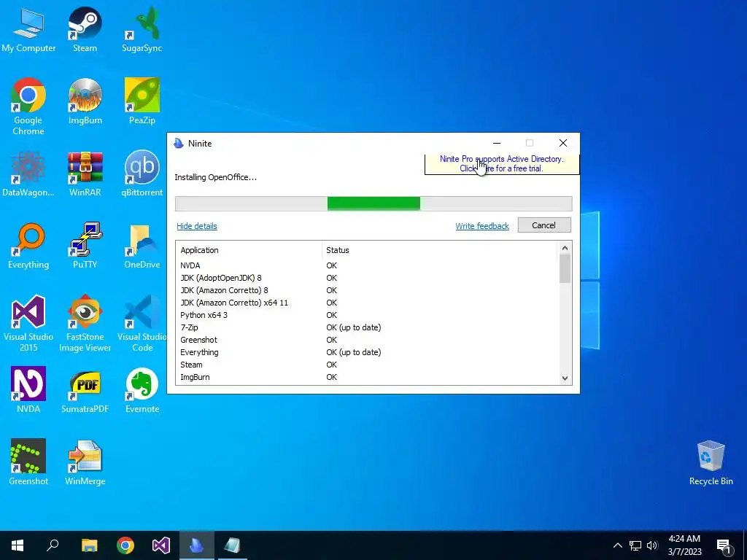The image size is (747, 560).
Task: Select the qBittorrent desktop shortcut
Action: pyautogui.click(x=142, y=174)
